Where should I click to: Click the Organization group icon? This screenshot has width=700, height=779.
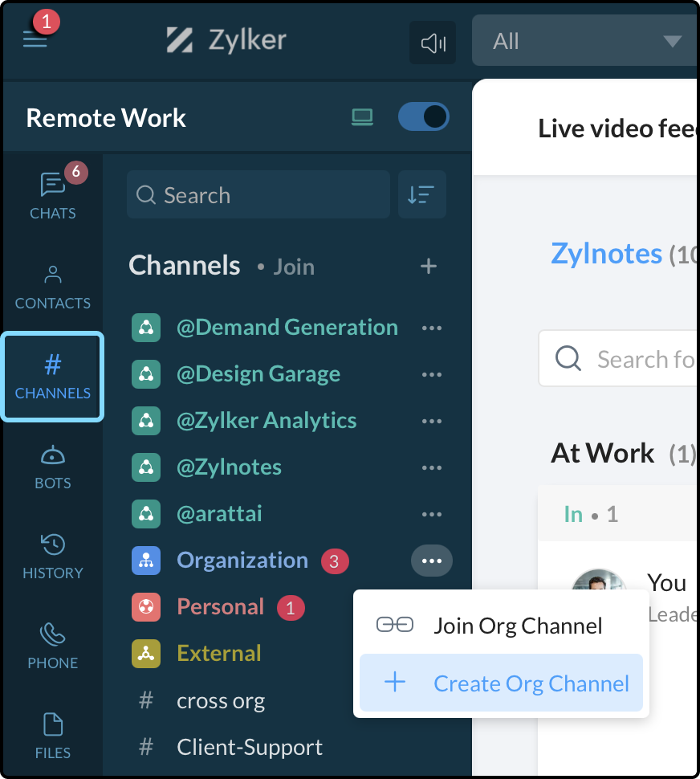146,561
